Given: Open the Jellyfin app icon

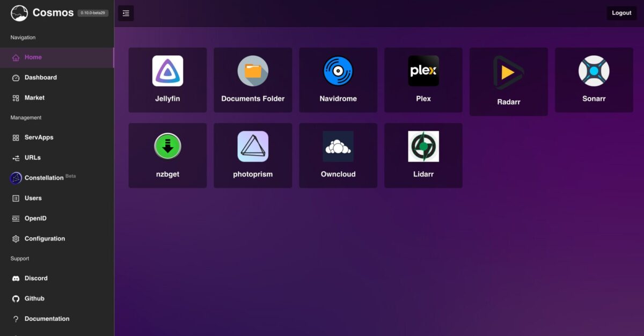Looking at the screenshot, I should tap(167, 71).
